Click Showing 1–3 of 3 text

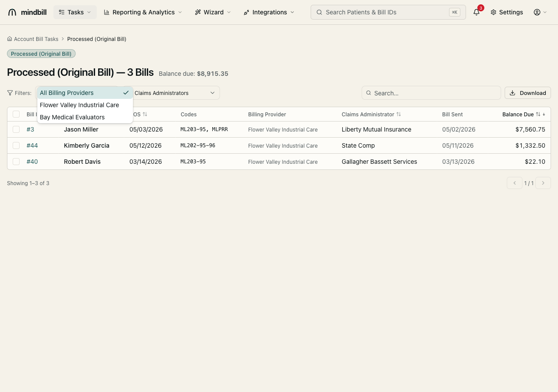pyautogui.click(x=28, y=183)
